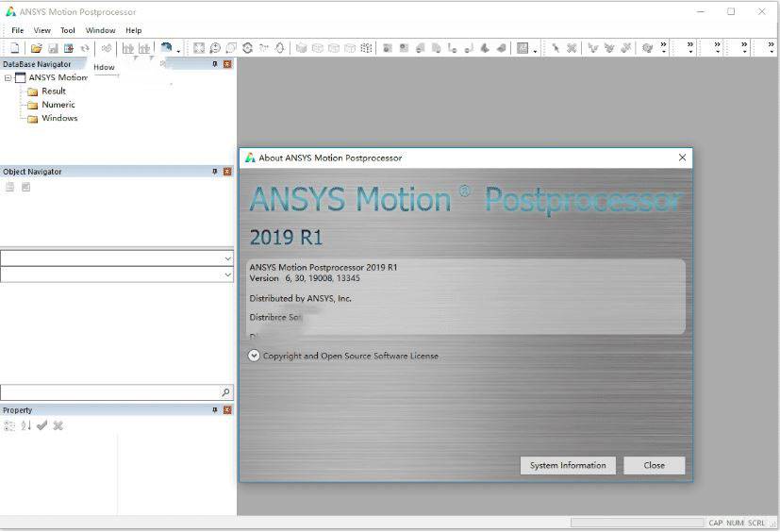Click the dotted grid toolbar icon
This screenshot has height=532, width=780.
click(x=366, y=48)
